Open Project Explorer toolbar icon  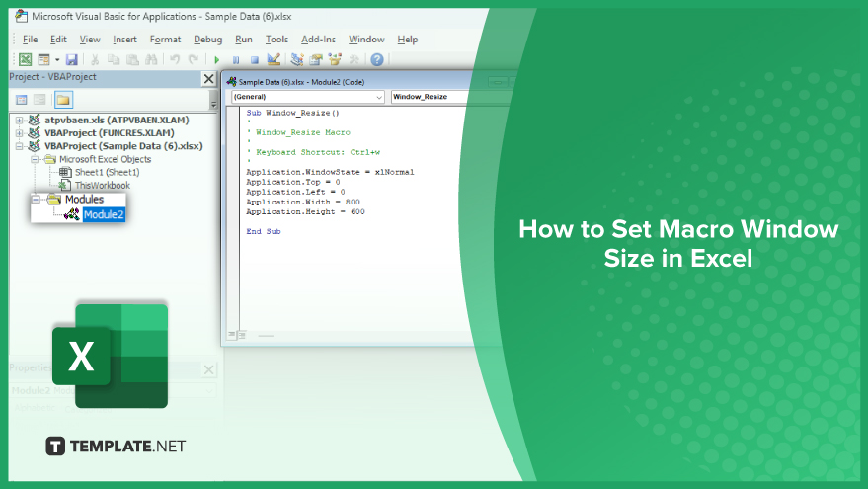[x=297, y=59]
